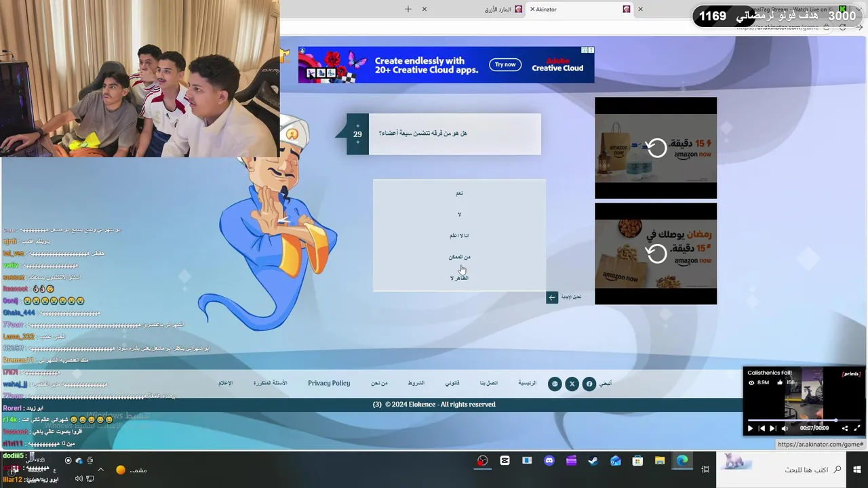Click the back arrow to correct the answer
This screenshot has width=868, height=488.
tap(552, 298)
